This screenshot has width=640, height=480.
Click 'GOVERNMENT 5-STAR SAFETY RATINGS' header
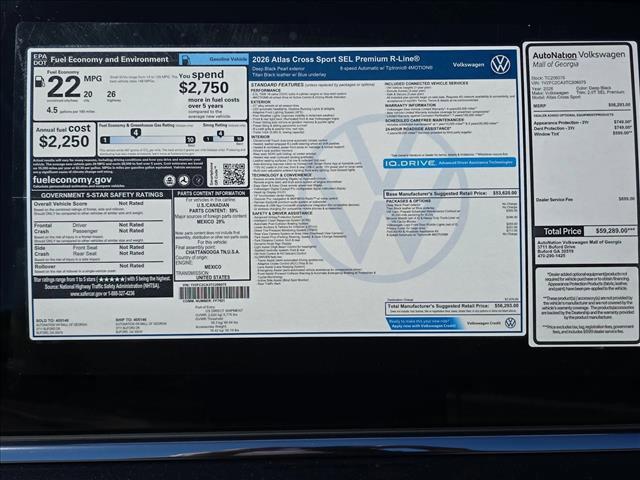click(x=102, y=195)
